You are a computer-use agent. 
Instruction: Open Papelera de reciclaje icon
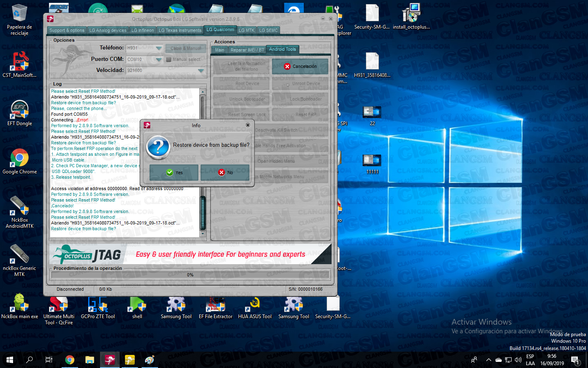click(19, 13)
